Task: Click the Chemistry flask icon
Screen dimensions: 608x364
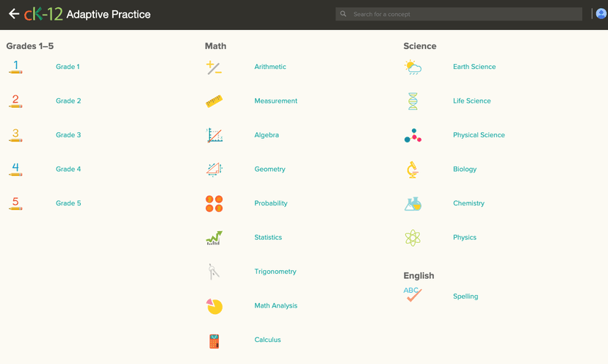Action: pos(413,204)
